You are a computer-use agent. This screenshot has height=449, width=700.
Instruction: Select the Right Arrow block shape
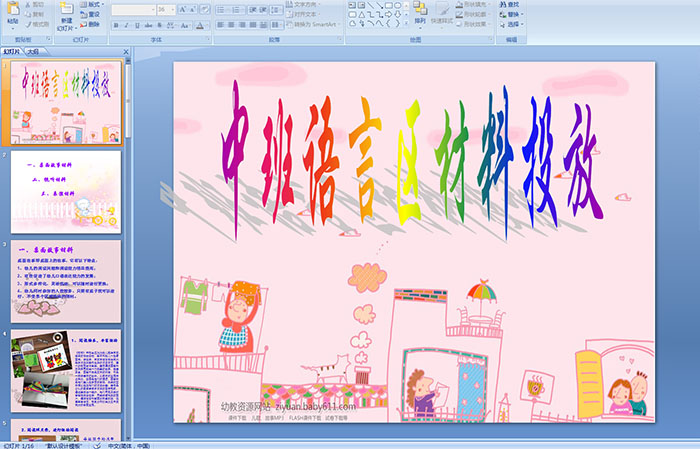(388, 14)
